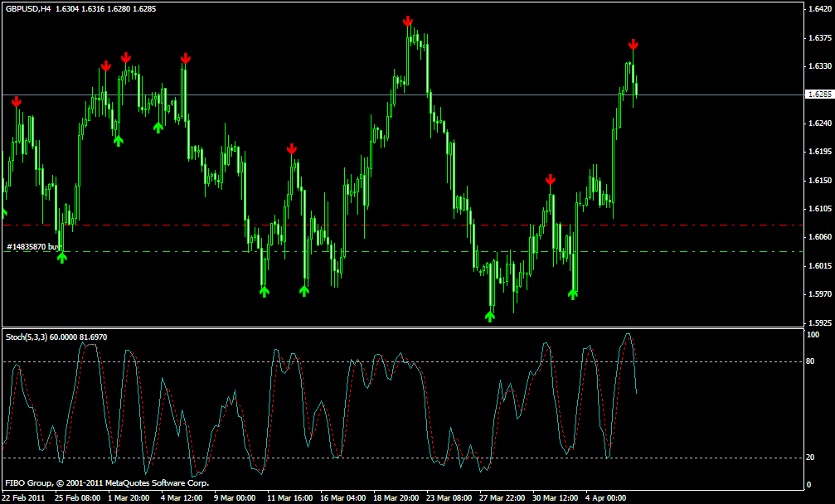835x504 pixels.
Task: Click the green dashed buy order line
Action: click(x=403, y=251)
